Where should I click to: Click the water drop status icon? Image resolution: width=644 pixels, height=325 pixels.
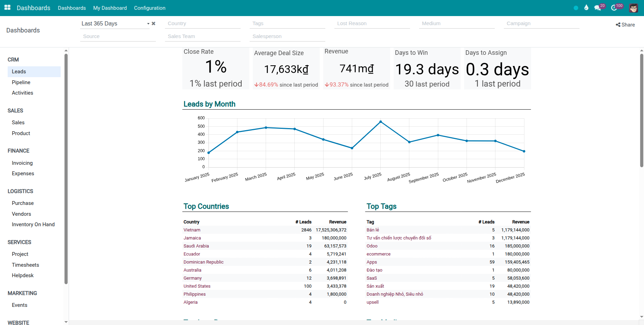point(586,7)
